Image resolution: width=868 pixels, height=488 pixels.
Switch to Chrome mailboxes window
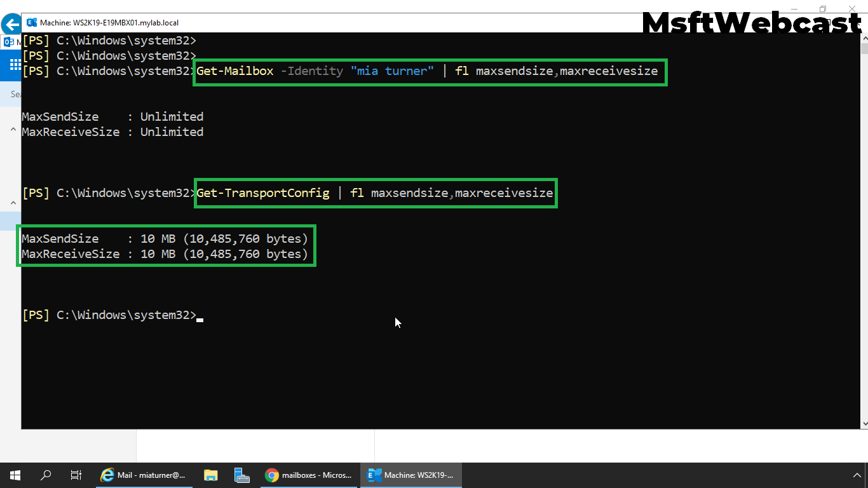[309, 475]
